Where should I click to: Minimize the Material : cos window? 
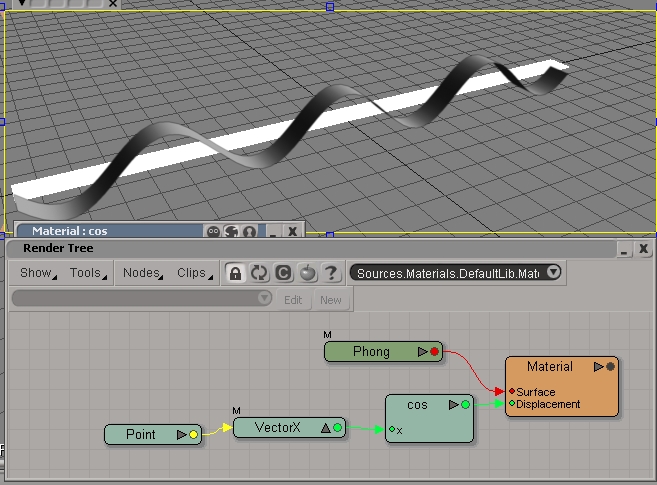click(273, 231)
